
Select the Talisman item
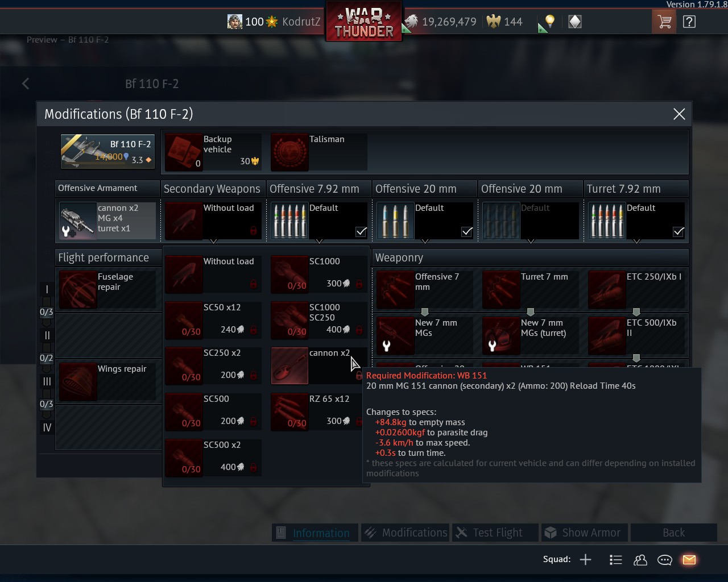[x=319, y=152]
